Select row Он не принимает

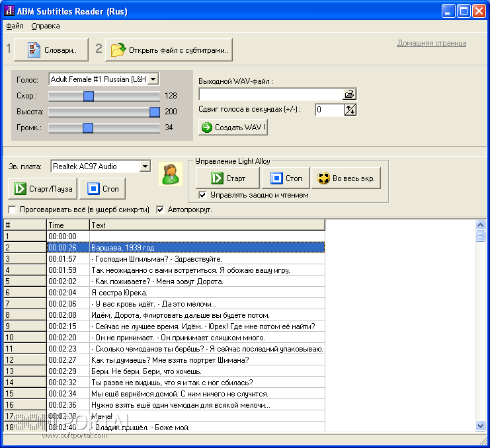pos(165,338)
